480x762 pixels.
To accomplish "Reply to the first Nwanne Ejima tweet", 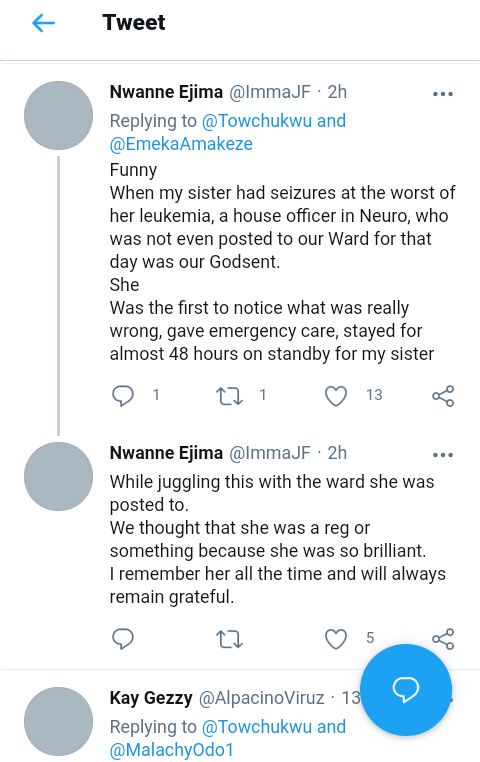I will pos(123,396).
